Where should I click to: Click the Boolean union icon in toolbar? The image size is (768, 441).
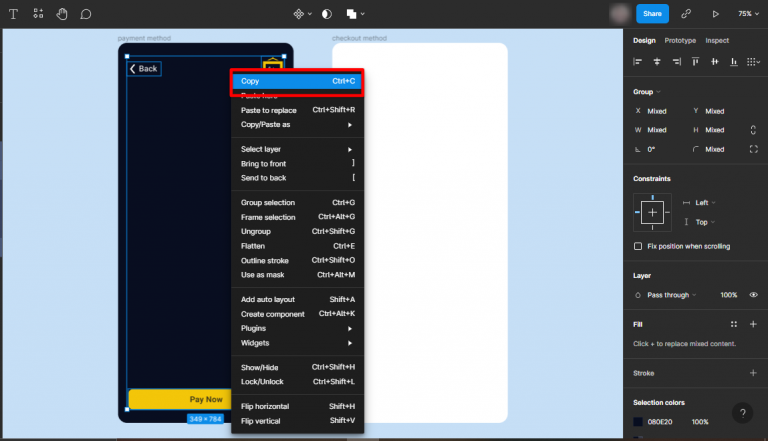[351, 14]
